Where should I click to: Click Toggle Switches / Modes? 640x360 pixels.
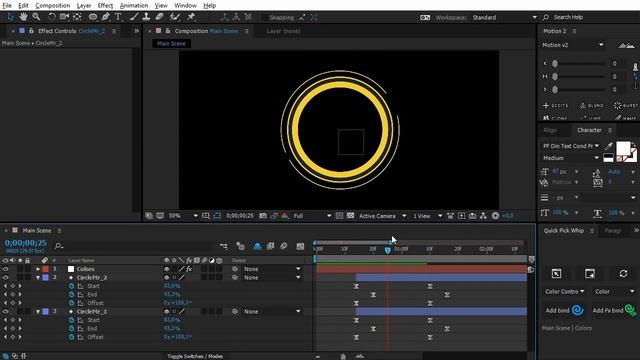point(195,356)
